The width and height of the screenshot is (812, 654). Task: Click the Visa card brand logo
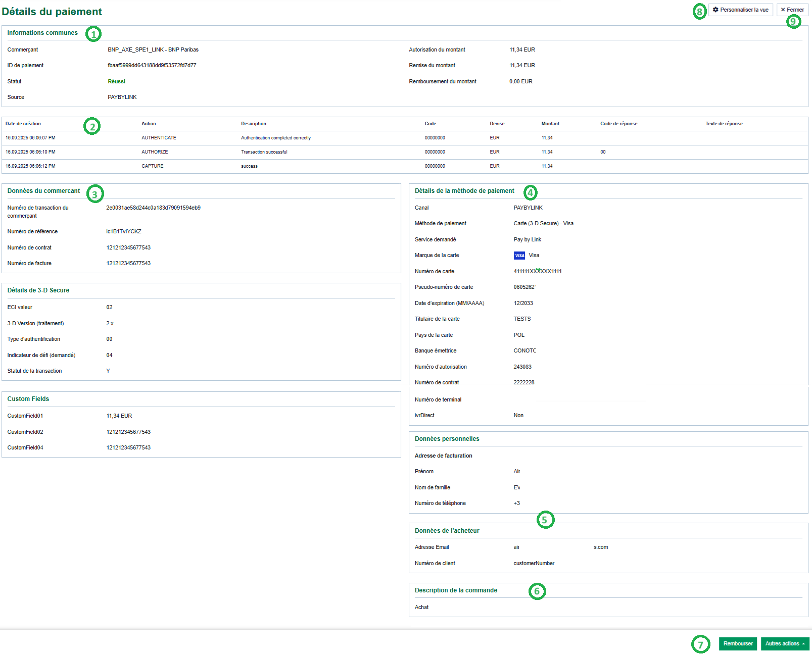519,256
